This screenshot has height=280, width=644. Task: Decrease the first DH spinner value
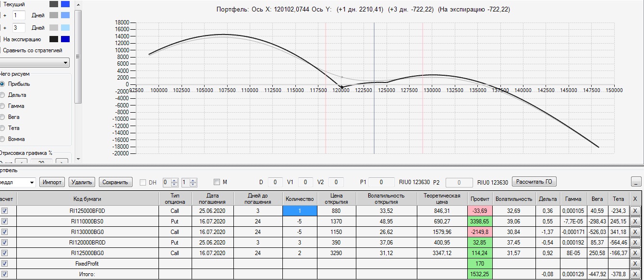pyautogui.click(x=175, y=185)
